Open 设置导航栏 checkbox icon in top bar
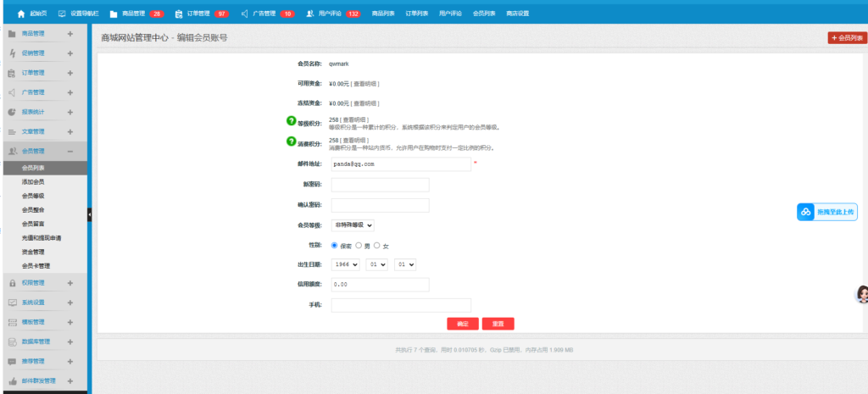 pyautogui.click(x=62, y=14)
